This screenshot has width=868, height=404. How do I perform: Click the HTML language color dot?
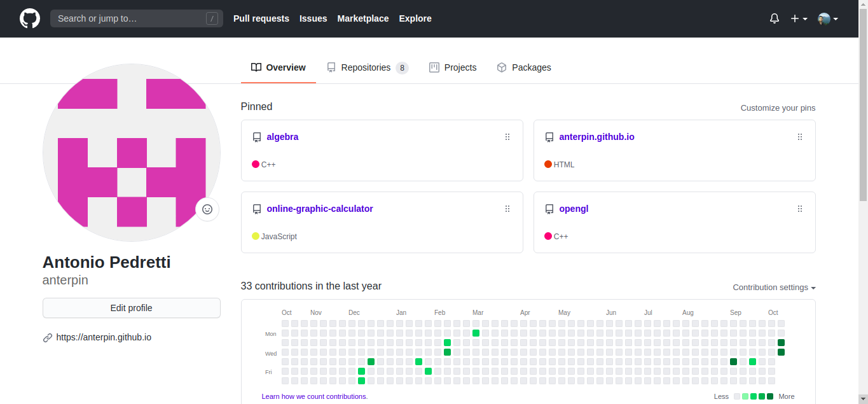548,164
